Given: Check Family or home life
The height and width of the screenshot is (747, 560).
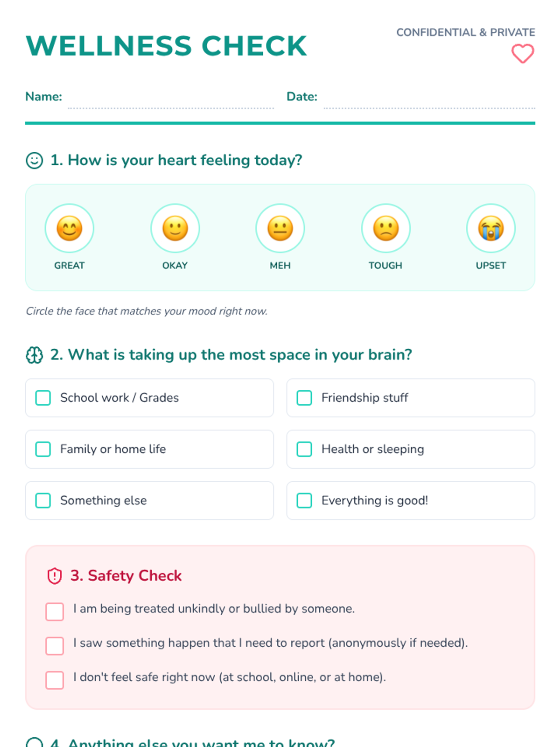Looking at the screenshot, I should pyautogui.click(x=43, y=449).
